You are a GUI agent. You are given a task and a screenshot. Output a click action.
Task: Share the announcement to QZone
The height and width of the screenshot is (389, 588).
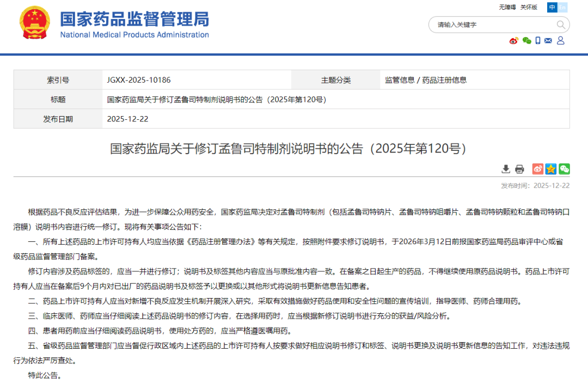(550, 169)
